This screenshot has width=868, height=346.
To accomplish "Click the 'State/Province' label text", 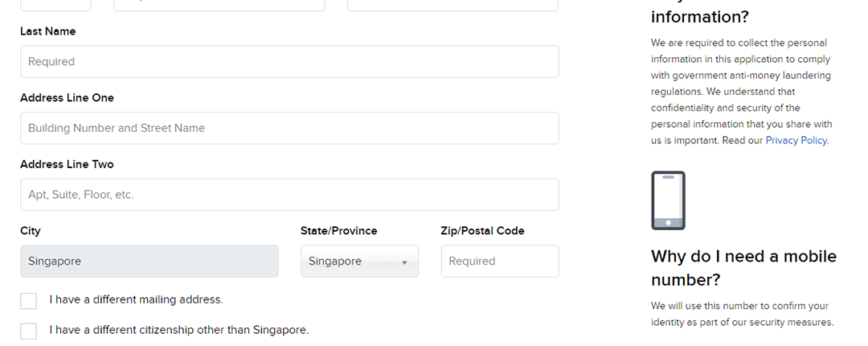I will coord(338,231).
